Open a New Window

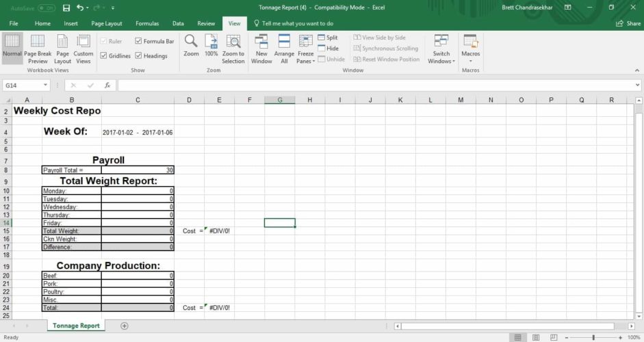point(261,42)
